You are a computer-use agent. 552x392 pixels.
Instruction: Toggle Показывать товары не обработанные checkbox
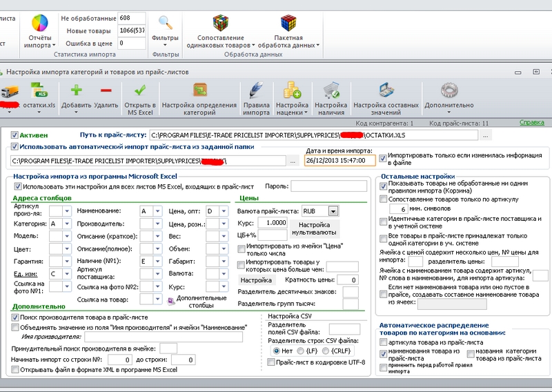tap(384, 186)
